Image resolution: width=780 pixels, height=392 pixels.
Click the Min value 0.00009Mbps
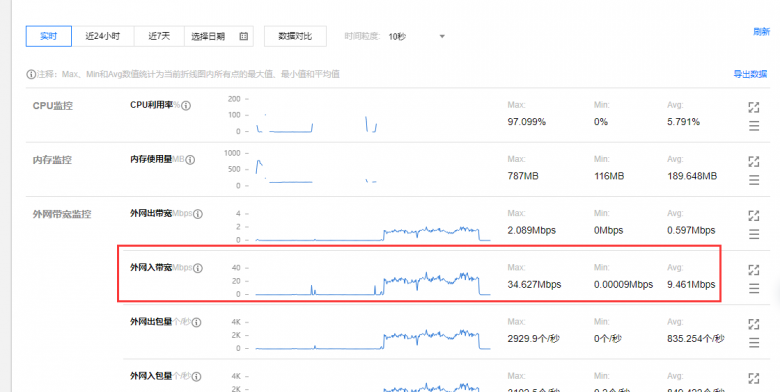[623, 285]
